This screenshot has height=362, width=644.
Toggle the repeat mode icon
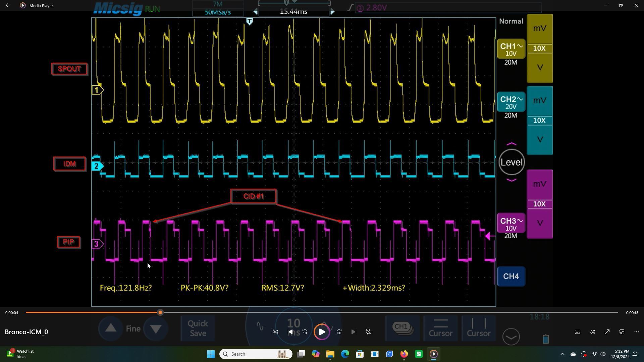click(369, 332)
